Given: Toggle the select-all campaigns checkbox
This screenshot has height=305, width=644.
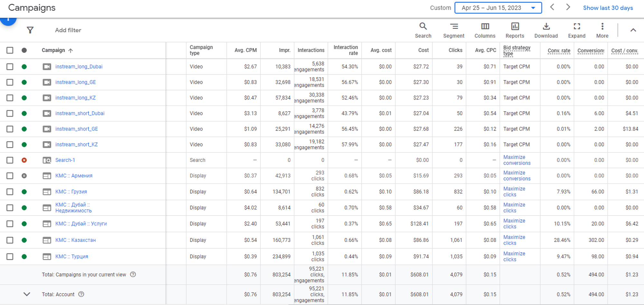Looking at the screenshot, I should tap(10, 50).
